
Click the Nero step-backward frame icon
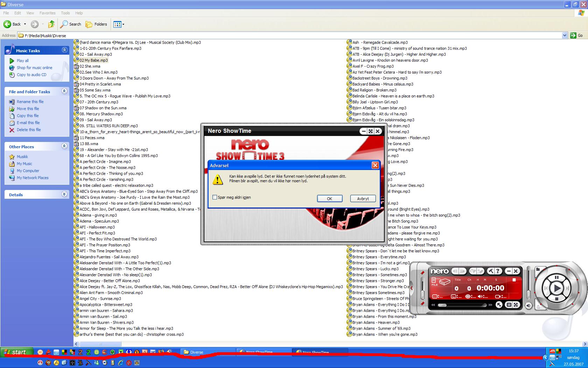coord(455,271)
